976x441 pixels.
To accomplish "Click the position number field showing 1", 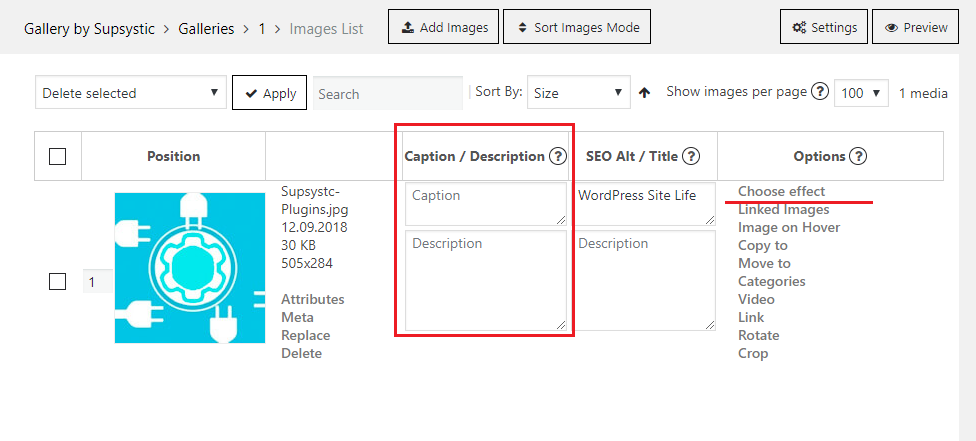I will click(x=98, y=282).
